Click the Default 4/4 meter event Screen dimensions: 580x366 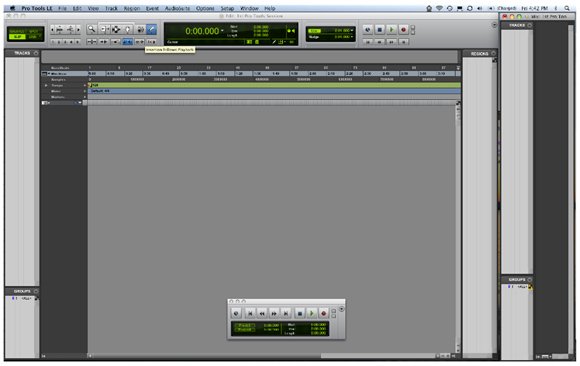pyautogui.click(x=100, y=91)
